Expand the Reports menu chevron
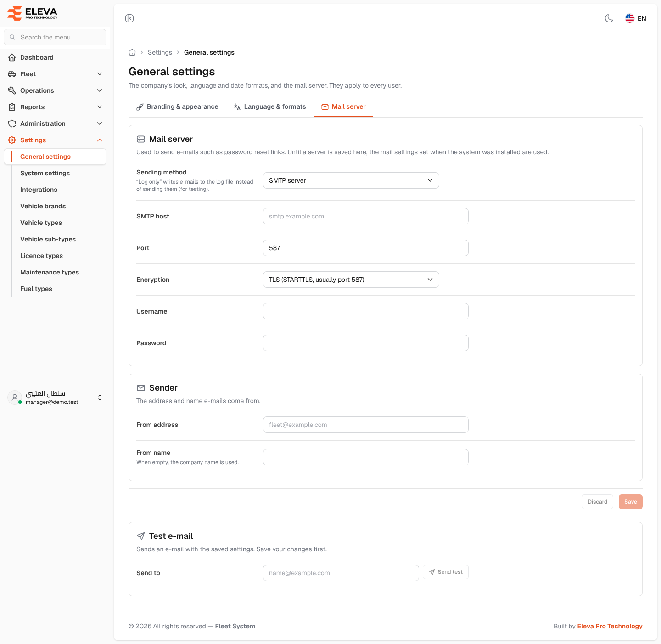The width and height of the screenshot is (661, 644). pyautogui.click(x=100, y=107)
